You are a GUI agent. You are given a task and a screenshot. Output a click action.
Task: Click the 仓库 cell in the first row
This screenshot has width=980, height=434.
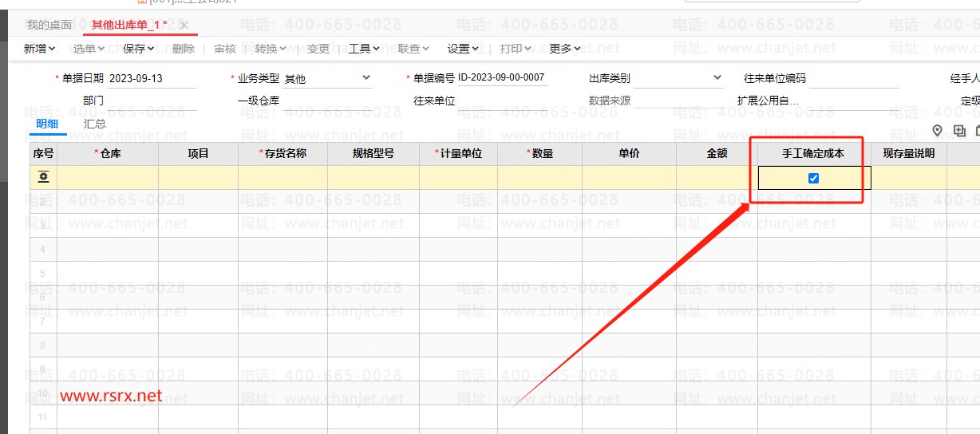tap(107, 177)
